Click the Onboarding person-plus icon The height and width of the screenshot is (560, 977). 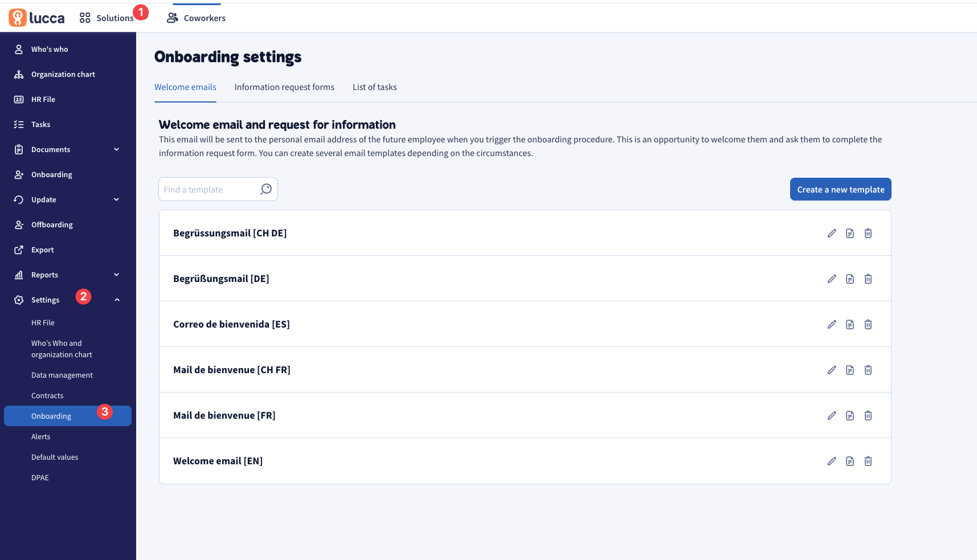pyautogui.click(x=19, y=174)
